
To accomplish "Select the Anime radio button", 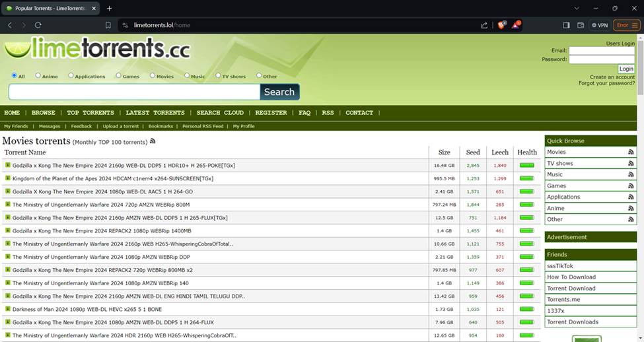I will tap(38, 76).
